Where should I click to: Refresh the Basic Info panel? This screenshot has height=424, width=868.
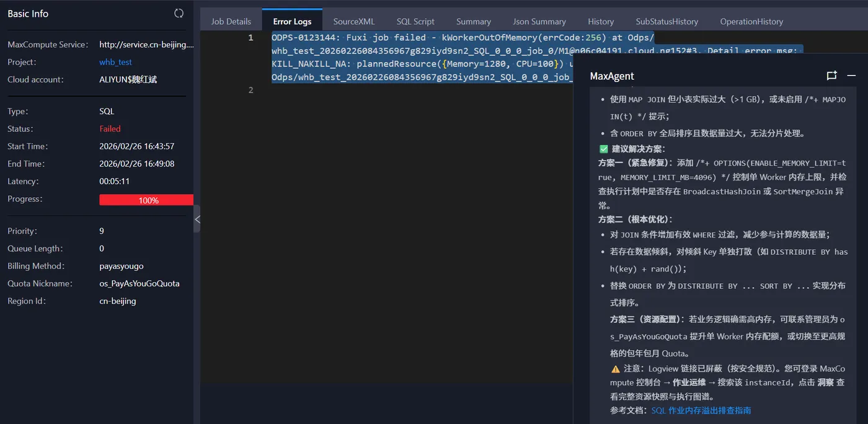(179, 14)
